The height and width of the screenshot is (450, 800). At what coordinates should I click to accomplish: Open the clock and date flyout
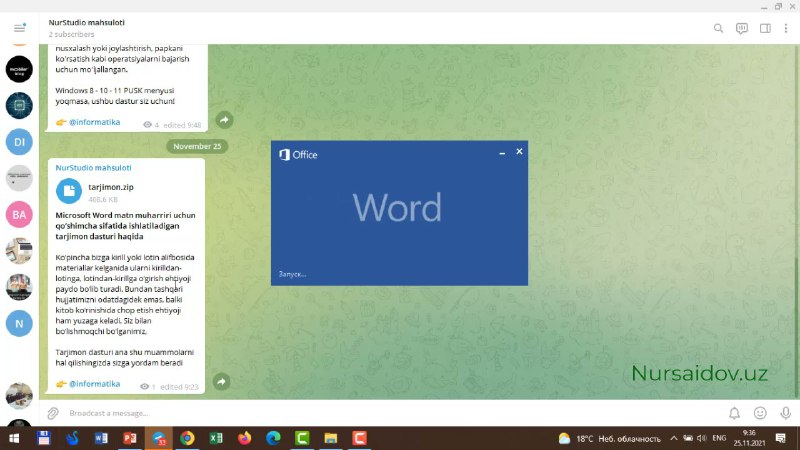coord(749,438)
